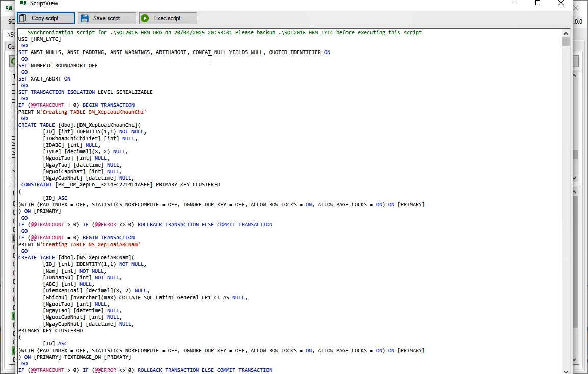
Task: Click the copy pages icon on Copy script
Action: point(23,18)
